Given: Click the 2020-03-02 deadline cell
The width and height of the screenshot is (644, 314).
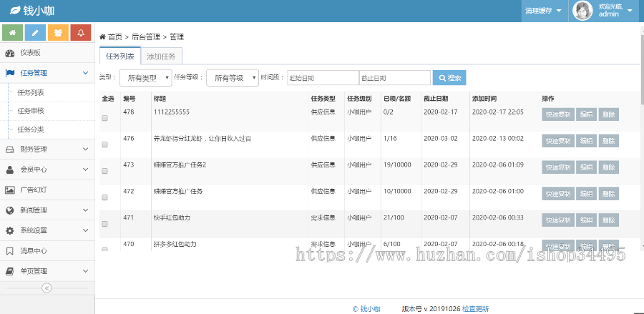Looking at the screenshot, I should click(441, 139).
